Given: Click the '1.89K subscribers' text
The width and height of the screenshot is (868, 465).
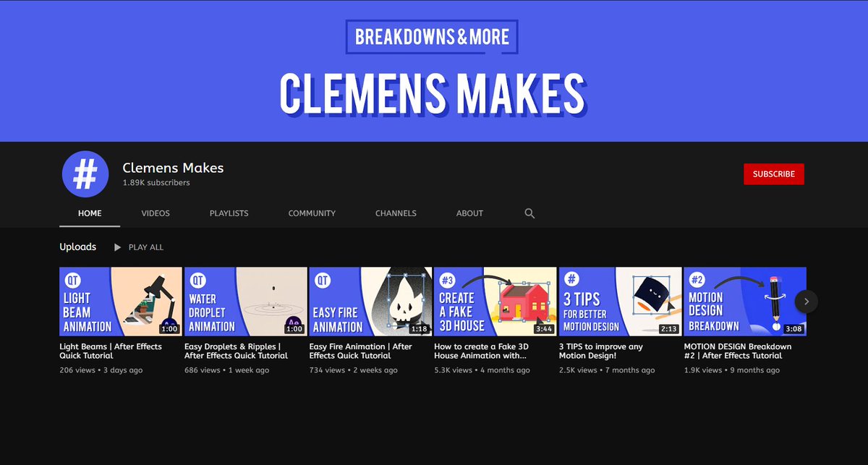Looking at the screenshot, I should 156,183.
